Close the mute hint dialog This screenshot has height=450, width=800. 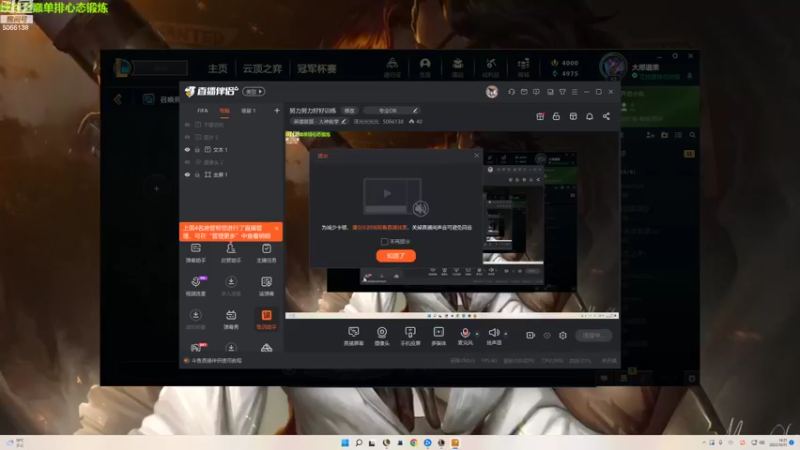pyautogui.click(x=477, y=156)
